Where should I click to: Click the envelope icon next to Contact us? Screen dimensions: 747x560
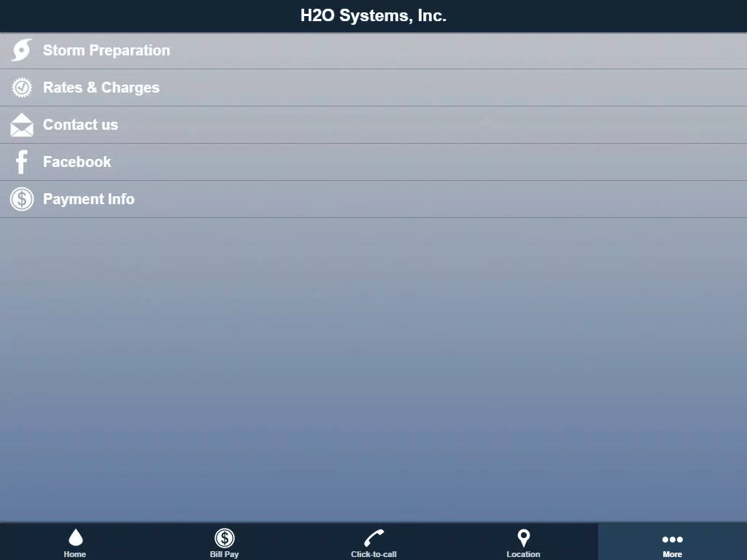coord(22,125)
